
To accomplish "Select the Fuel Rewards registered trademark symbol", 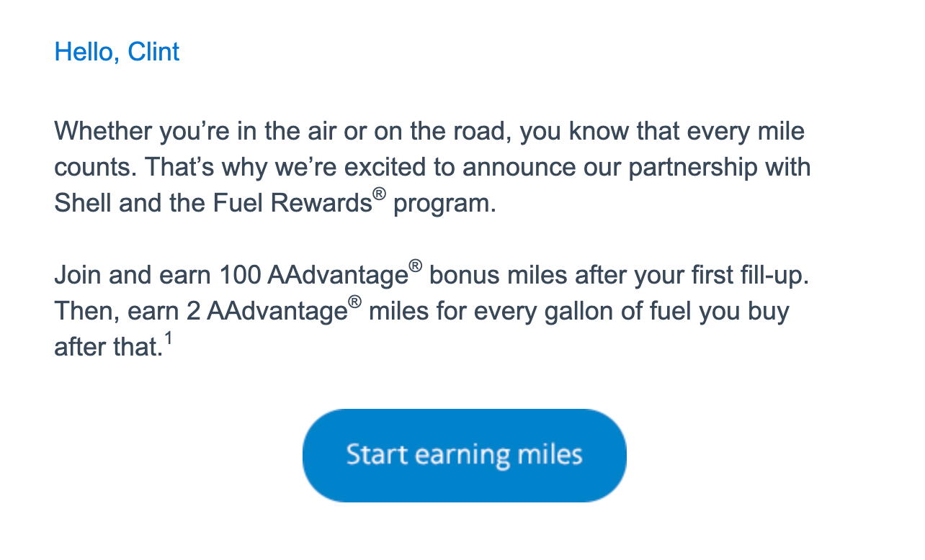I will (x=380, y=192).
